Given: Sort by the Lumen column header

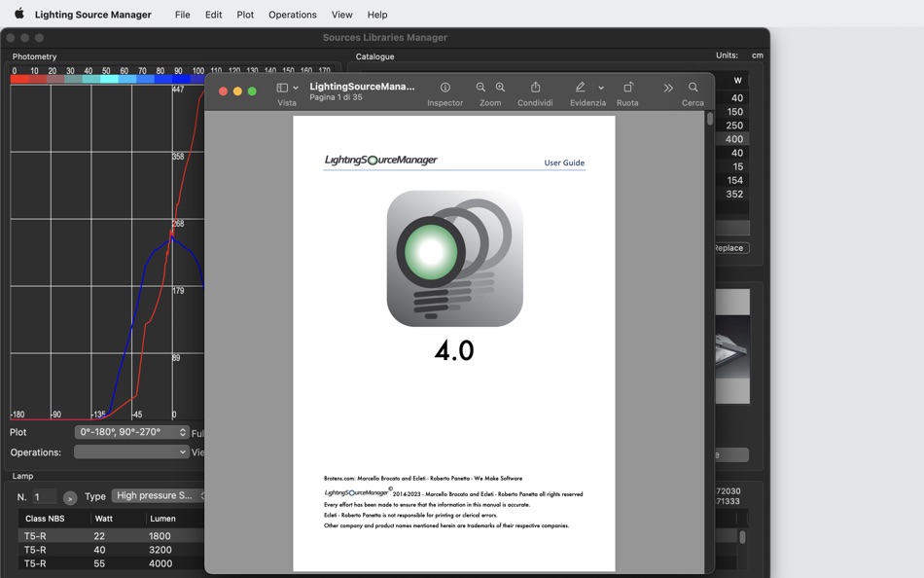Looking at the screenshot, I should point(162,519).
